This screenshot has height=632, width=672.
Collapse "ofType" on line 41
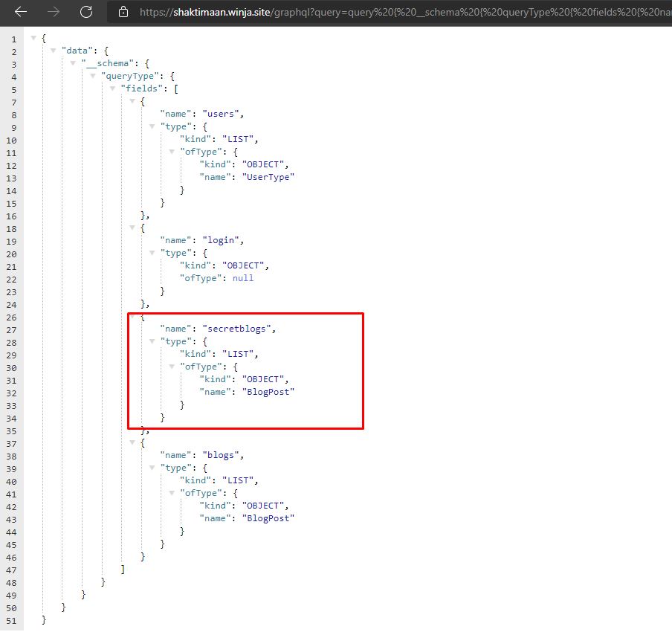tap(172, 493)
